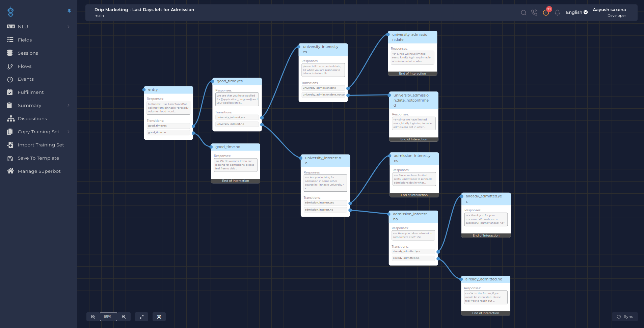The height and width of the screenshot is (328, 644).
Task: Toggle the sidebar pin
Action: pyautogui.click(x=69, y=11)
